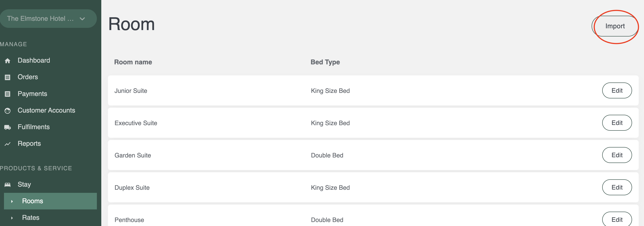Click the Dashboard home icon
This screenshot has height=226, width=644.
8,61
